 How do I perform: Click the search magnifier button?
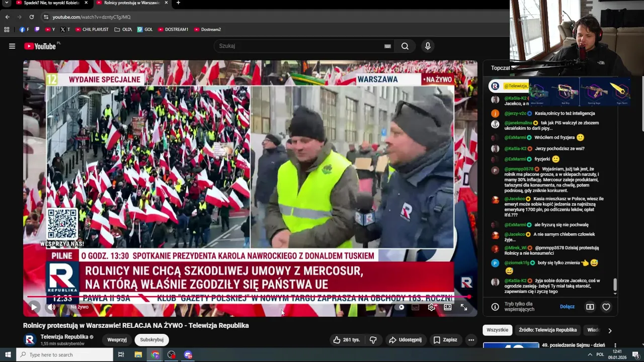(405, 46)
